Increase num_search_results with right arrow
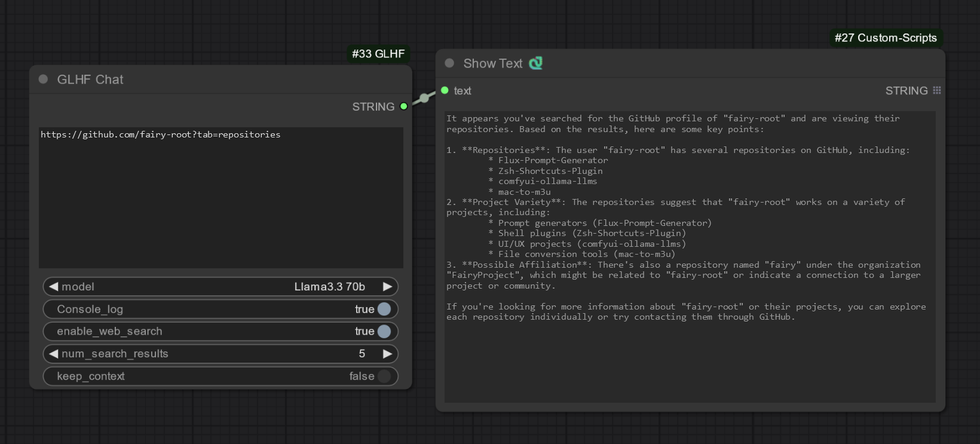 [387, 354]
